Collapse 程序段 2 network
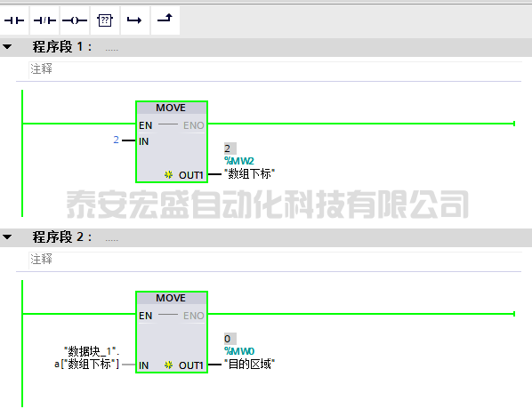Screen dimensions: 532x409 [x=7, y=237]
